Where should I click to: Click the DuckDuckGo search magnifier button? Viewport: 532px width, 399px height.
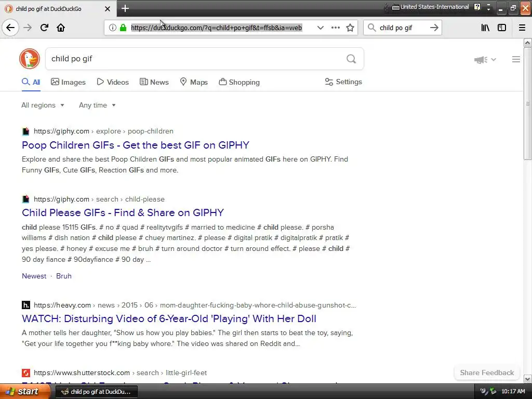tap(351, 59)
